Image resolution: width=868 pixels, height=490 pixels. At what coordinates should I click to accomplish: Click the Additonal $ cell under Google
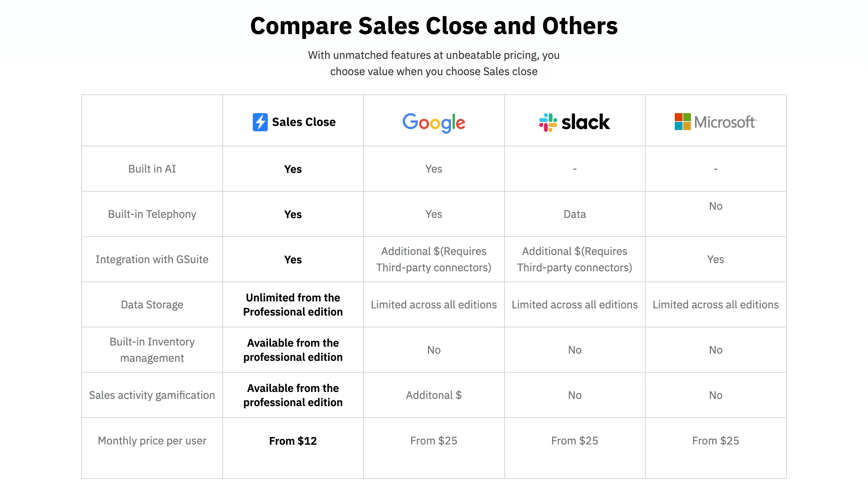pyautogui.click(x=434, y=395)
